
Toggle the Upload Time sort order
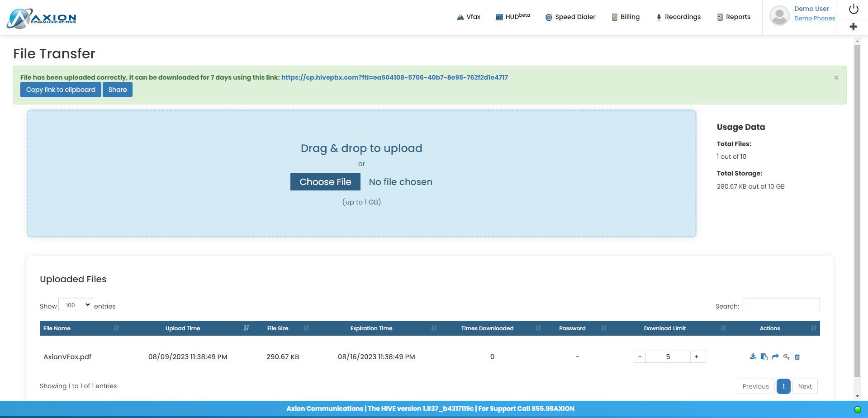246,328
